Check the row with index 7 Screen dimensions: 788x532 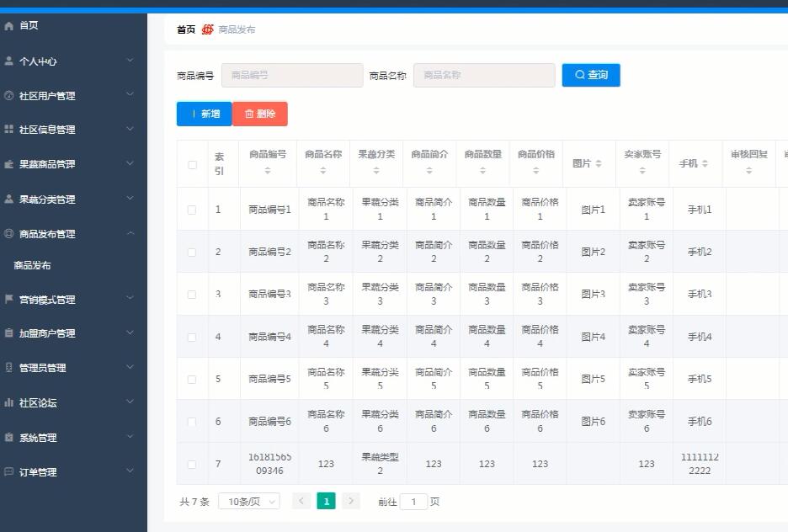(x=192, y=464)
